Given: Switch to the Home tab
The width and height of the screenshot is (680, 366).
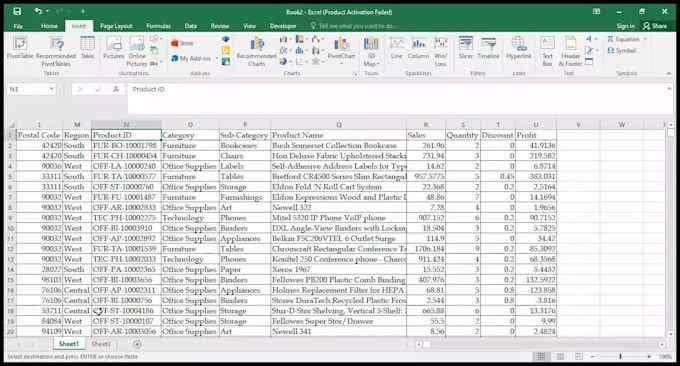Looking at the screenshot, I should 49,26.
